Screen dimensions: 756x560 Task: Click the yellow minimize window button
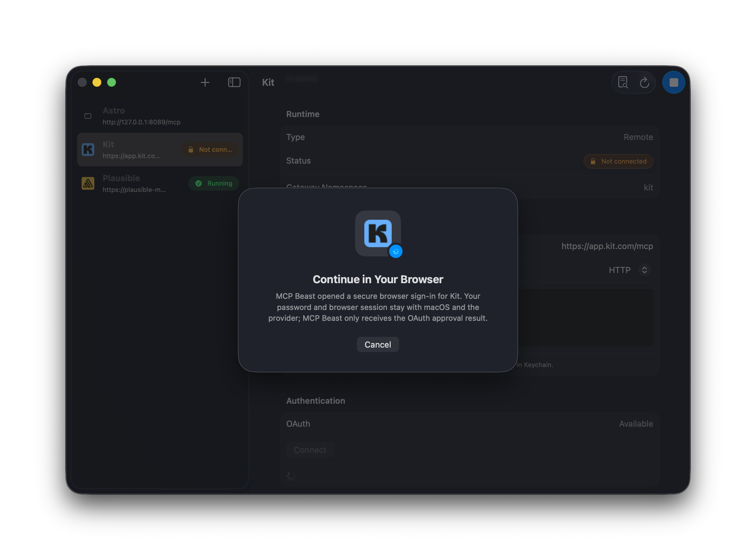coord(97,82)
